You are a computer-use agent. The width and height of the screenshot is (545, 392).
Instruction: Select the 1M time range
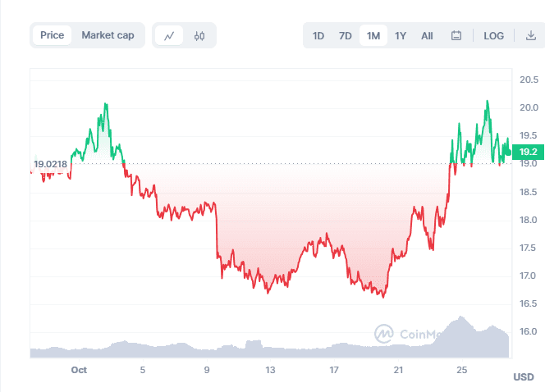[373, 36]
